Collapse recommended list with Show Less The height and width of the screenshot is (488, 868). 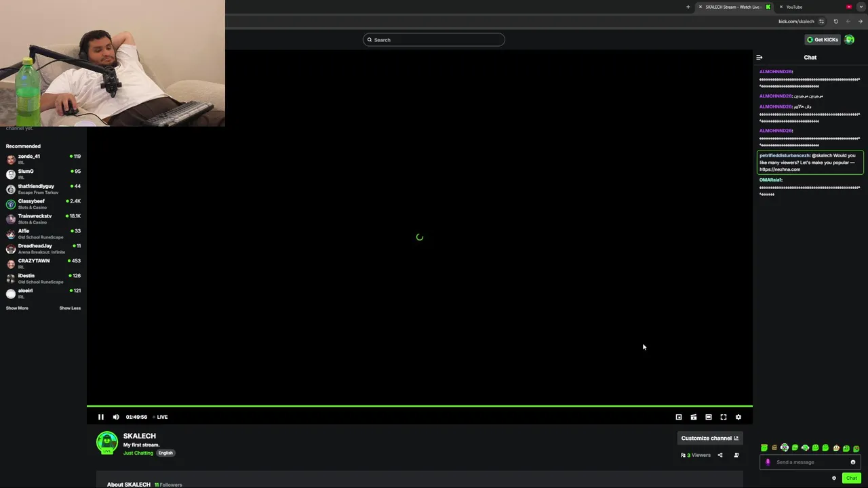coord(70,308)
